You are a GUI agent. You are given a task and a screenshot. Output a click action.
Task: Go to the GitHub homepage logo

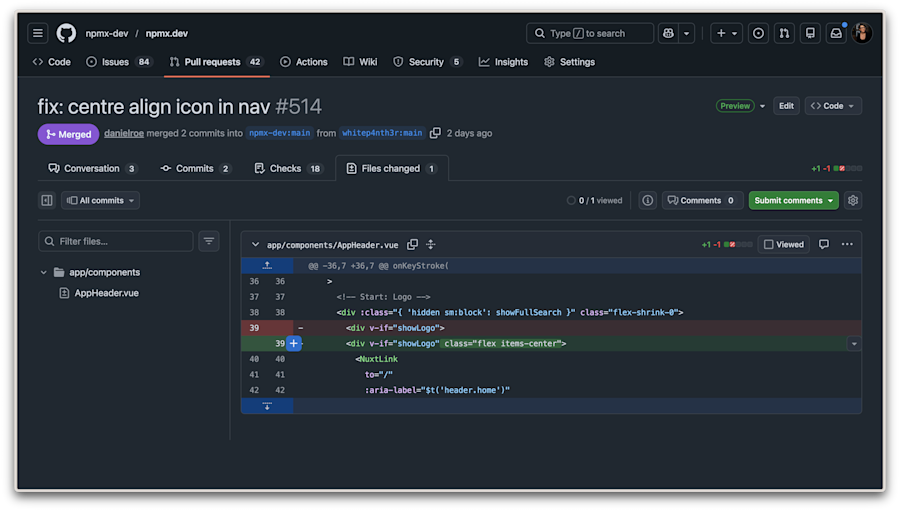pyautogui.click(x=66, y=33)
